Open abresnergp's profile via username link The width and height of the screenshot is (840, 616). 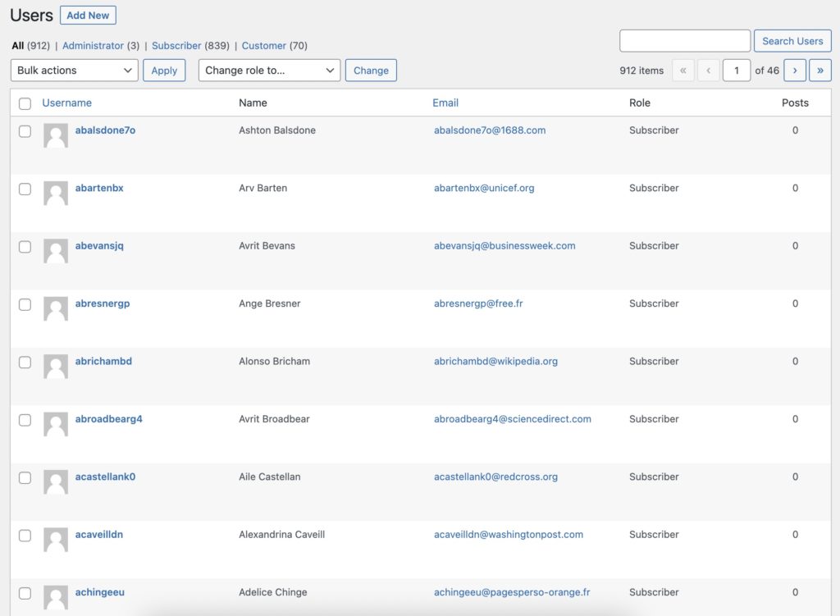coord(102,303)
